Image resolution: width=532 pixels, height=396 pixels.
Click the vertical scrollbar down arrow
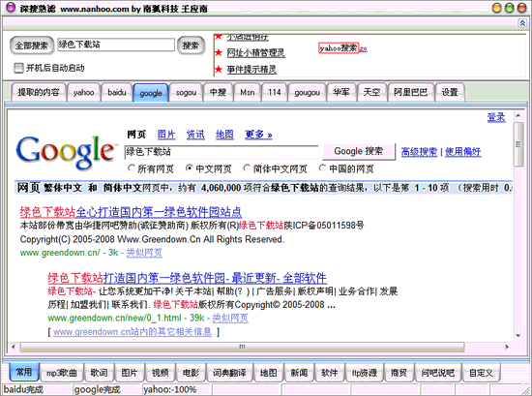point(518,336)
